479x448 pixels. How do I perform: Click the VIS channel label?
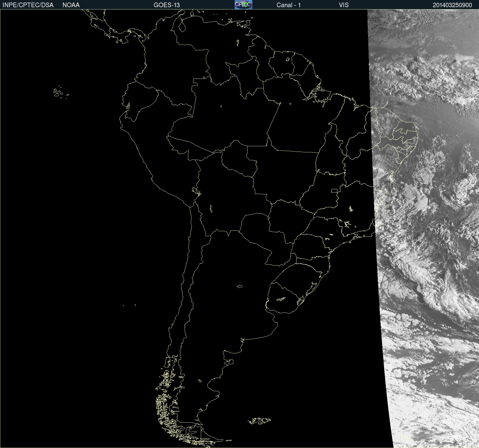click(x=344, y=5)
